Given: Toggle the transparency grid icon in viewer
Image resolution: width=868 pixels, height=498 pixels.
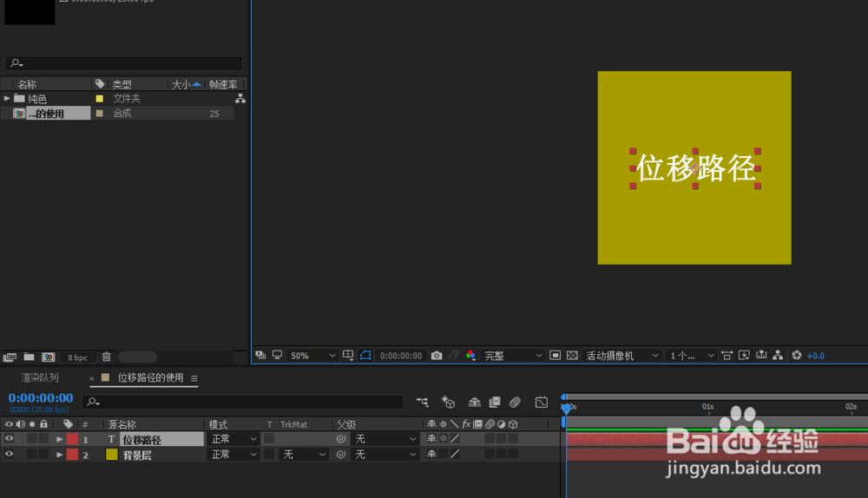Looking at the screenshot, I should pyautogui.click(x=572, y=355).
